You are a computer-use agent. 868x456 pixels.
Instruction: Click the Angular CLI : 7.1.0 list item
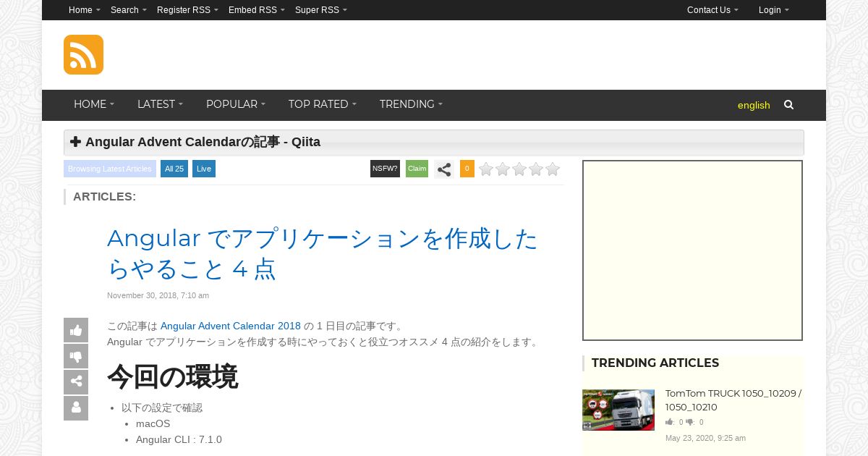[179, 439]
